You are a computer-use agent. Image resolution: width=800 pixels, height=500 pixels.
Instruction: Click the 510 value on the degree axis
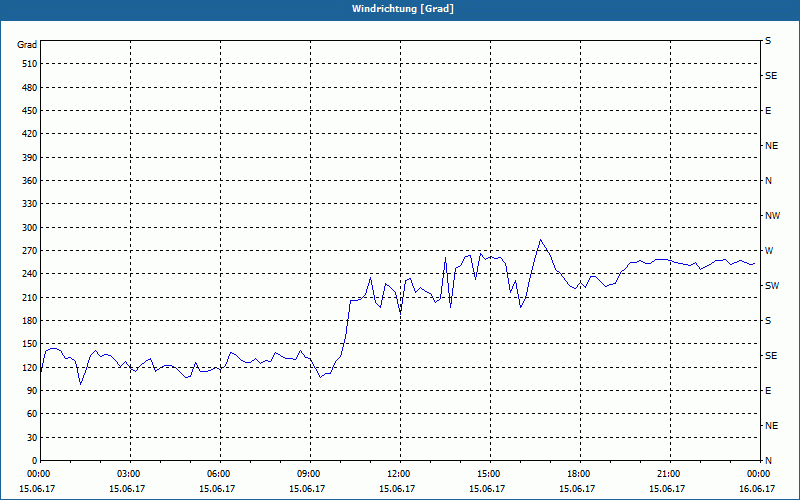click(30, 64)
